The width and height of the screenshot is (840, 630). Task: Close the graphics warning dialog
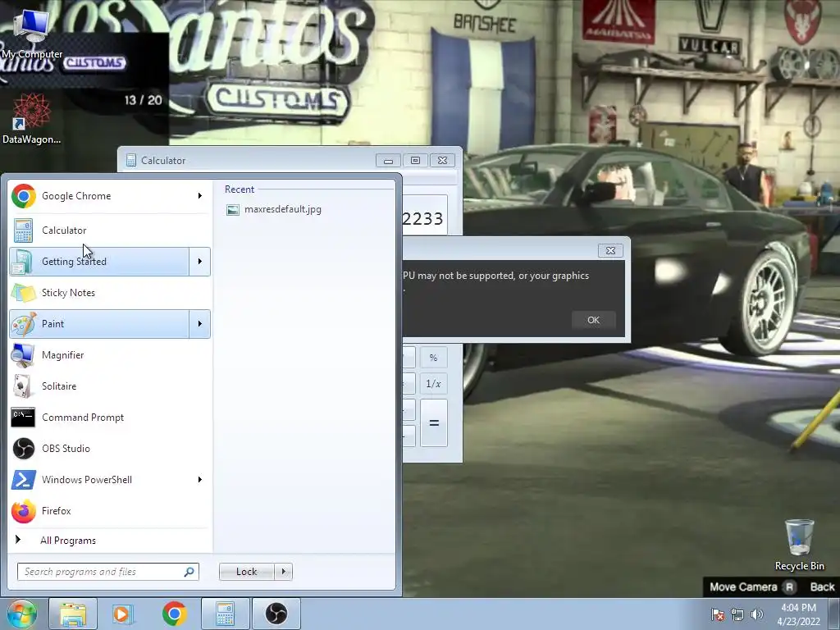pos(610,251)
